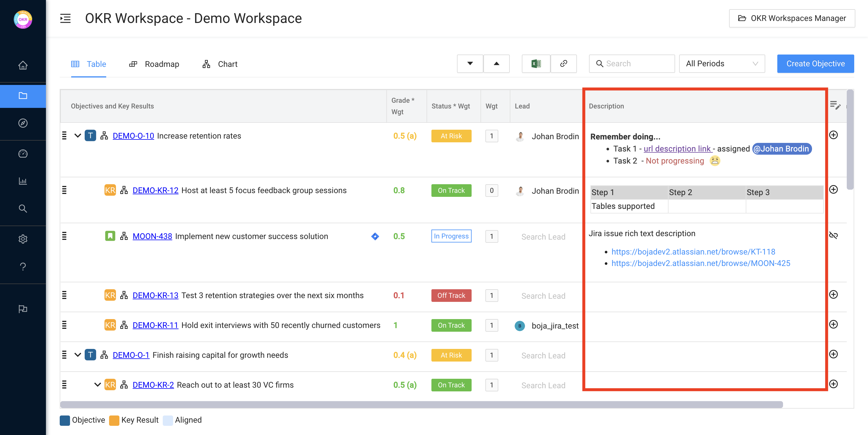Image resolution: width=868 pixels, height=435 pixels.
Task: Click the hierarchy icon beside DEMO-KR-12
Action: point(124,190)
